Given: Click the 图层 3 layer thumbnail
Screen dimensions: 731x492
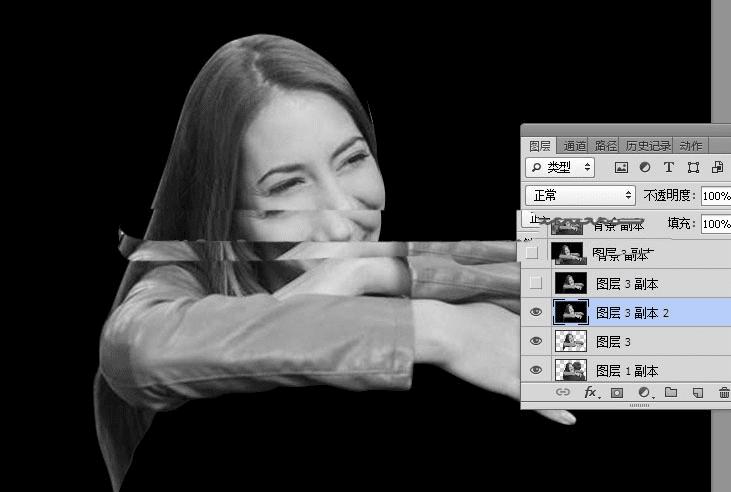Looking at the screenshot, I should (x=571, y=341).
